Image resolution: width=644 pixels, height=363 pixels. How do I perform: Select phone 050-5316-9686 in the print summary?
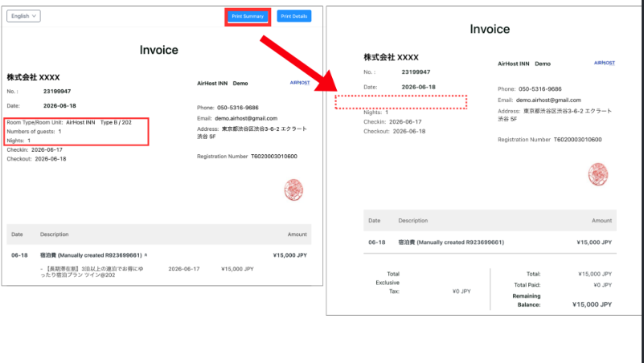click(x=539, y=89)
